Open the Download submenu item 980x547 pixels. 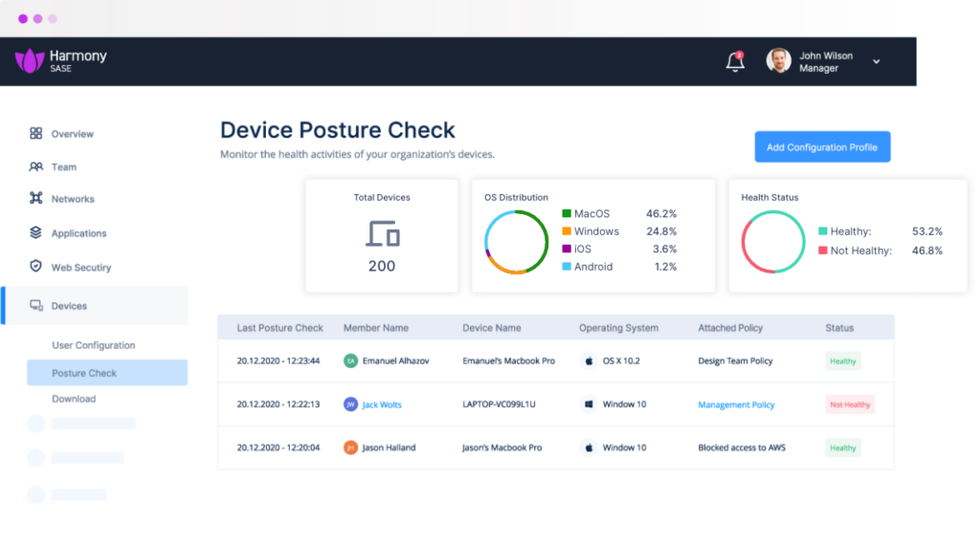[74, 399]
